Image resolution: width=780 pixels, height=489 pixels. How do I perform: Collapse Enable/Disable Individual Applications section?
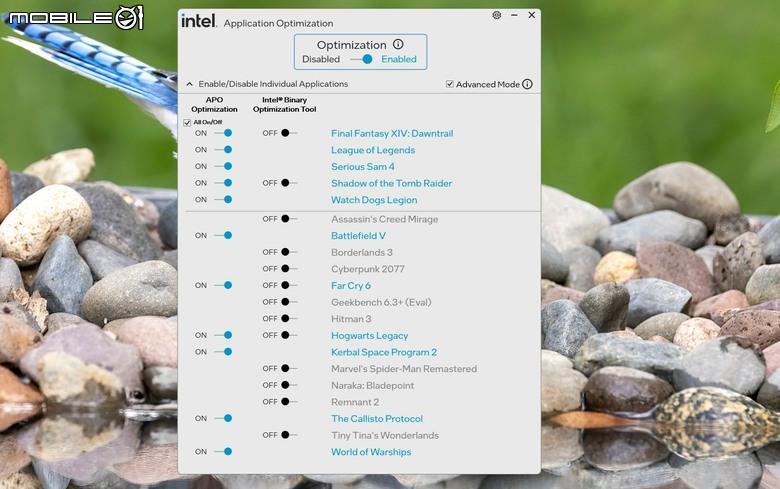point(190,84)
